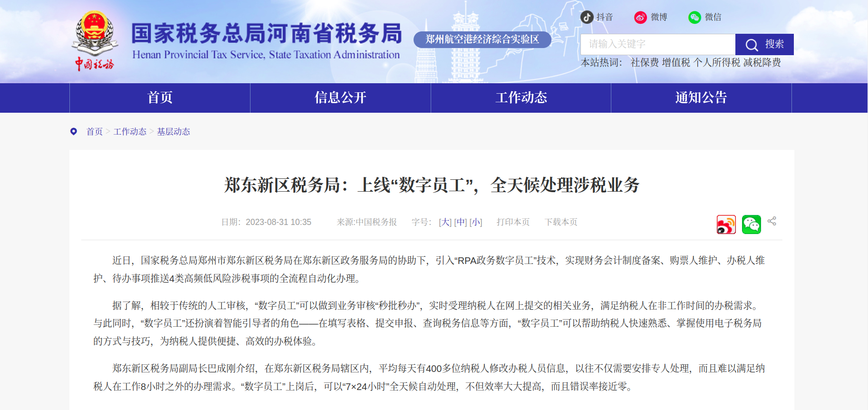
Task: Set font size to 大
Action: tap(445, 222)
